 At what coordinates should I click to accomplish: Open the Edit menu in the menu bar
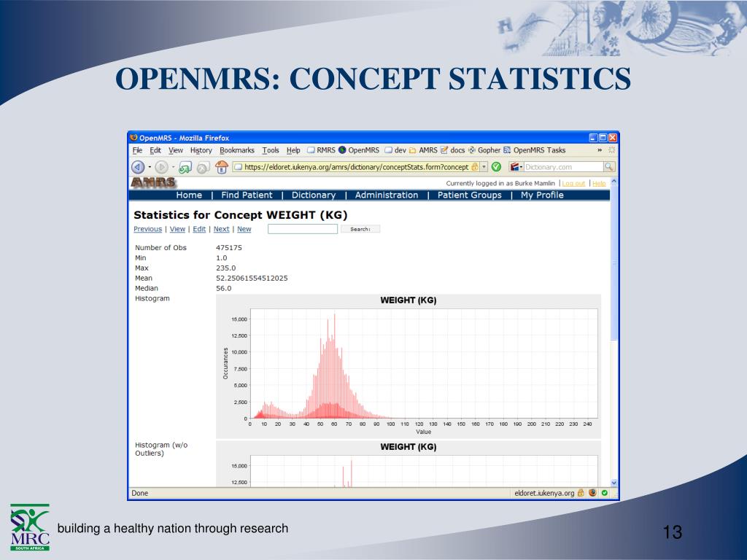point(155,150)
